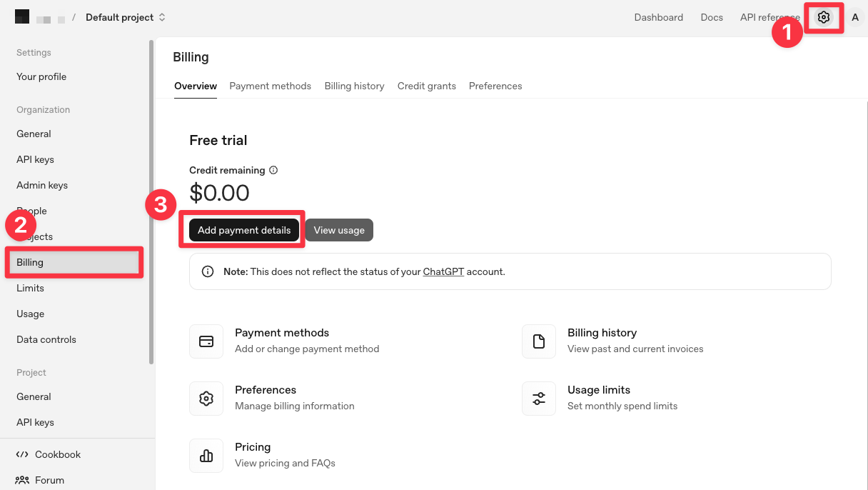Click the Preferences gear icon
The image size is (868, 490).
206,398
